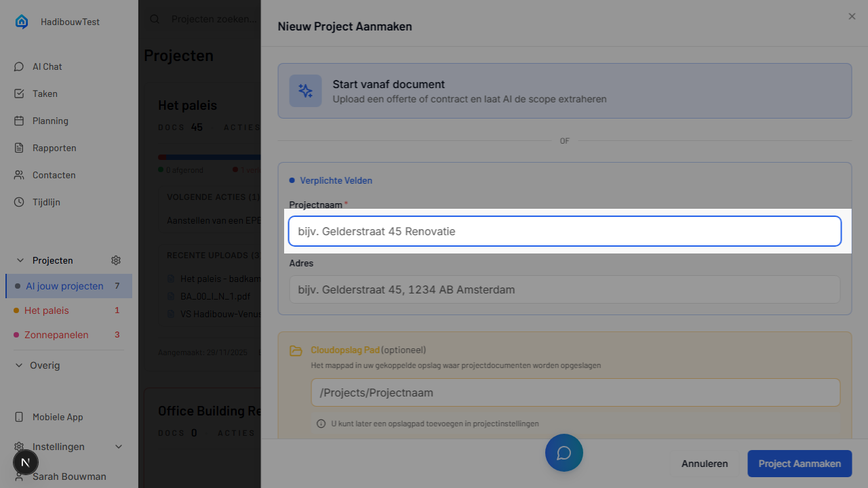The image size is (868, 488).
Task: Open the Planning calendar icon
Action: tap(19, 121)
